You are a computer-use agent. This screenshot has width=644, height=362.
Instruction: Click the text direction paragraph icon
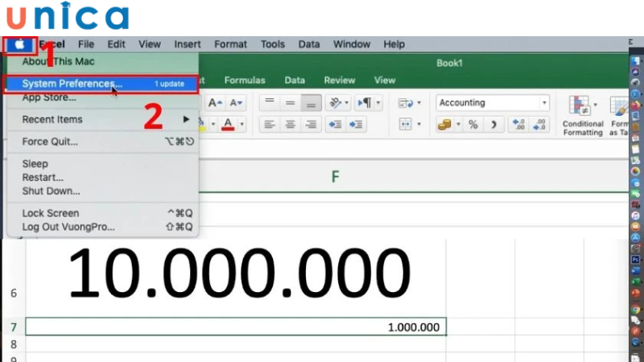pos(365,103)
